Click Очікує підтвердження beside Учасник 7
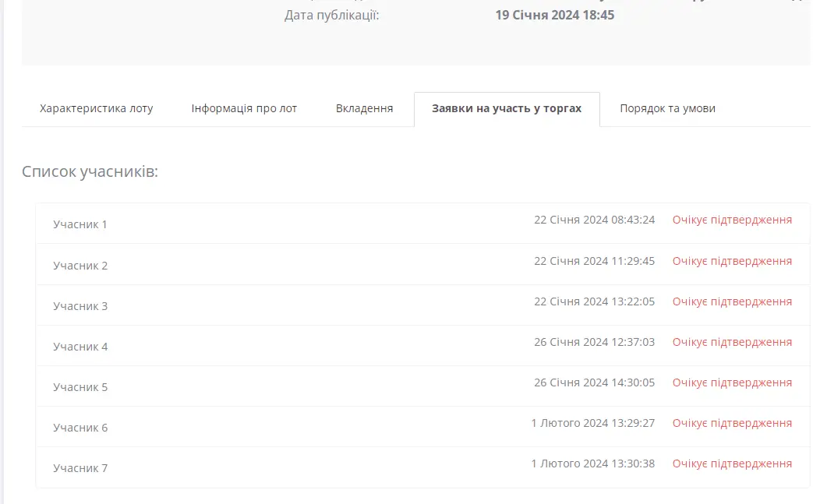 point(731,463)
